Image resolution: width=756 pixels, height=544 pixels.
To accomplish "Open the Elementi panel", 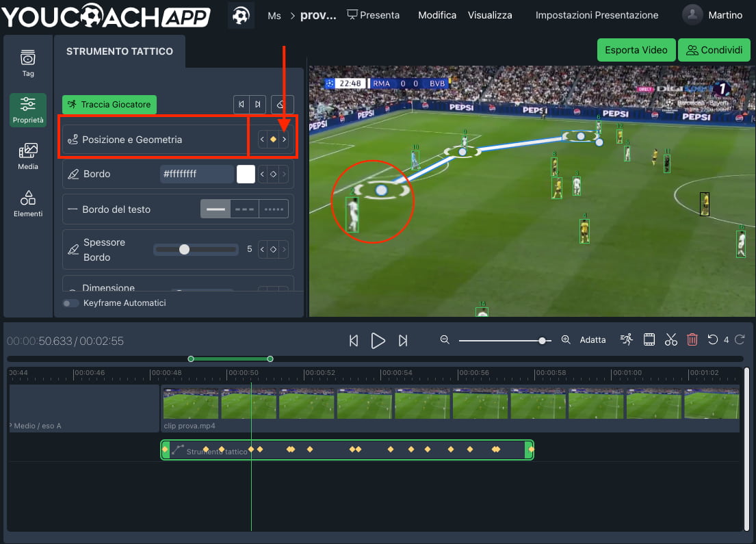I will tap(27, 203).
